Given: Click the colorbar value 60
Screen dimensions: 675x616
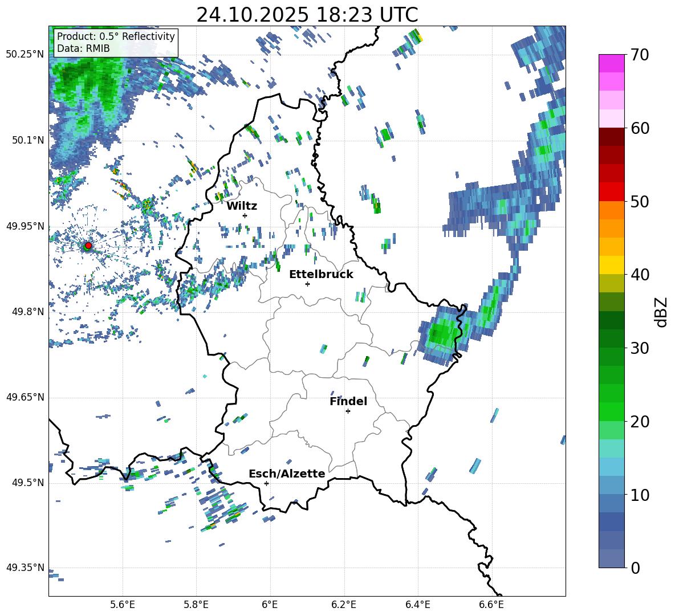Looking at the screenshot, I should point(640,128).
